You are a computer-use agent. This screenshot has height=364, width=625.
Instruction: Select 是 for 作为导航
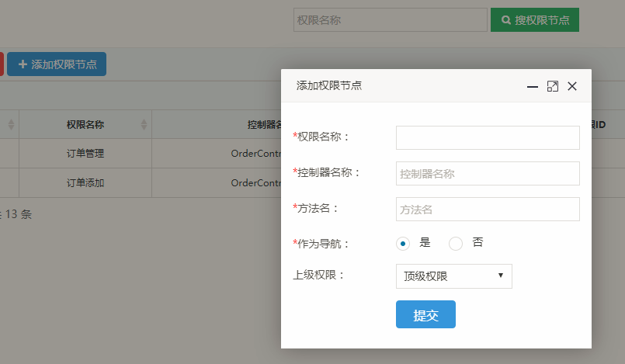[x=403, y=243]
